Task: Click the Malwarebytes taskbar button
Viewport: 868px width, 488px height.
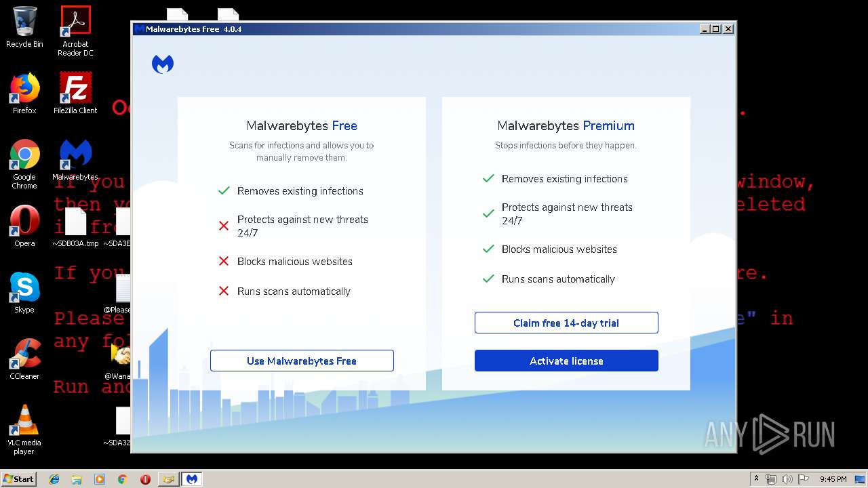Action: point(193,479)
